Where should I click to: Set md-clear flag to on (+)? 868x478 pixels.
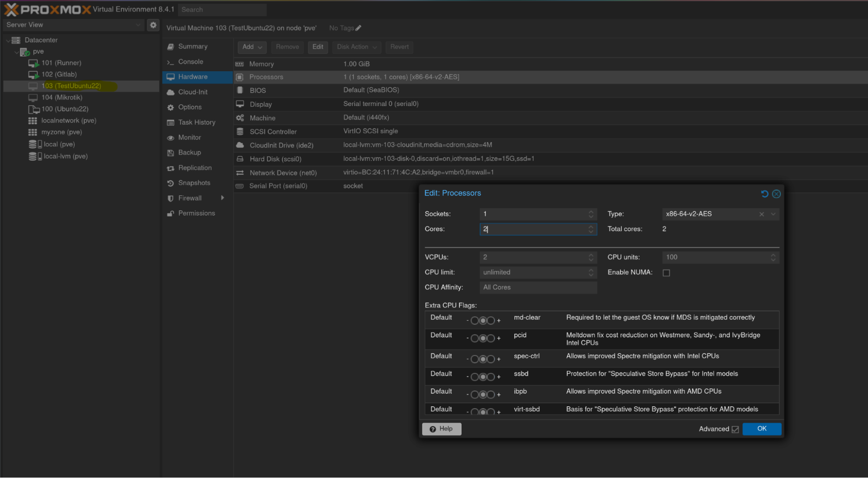click(x=491, y=321)
